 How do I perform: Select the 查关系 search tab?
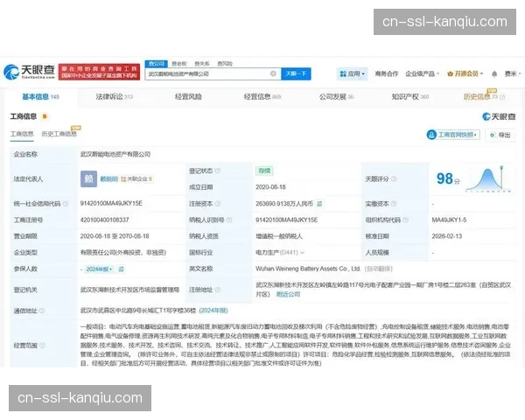[202, 63]
